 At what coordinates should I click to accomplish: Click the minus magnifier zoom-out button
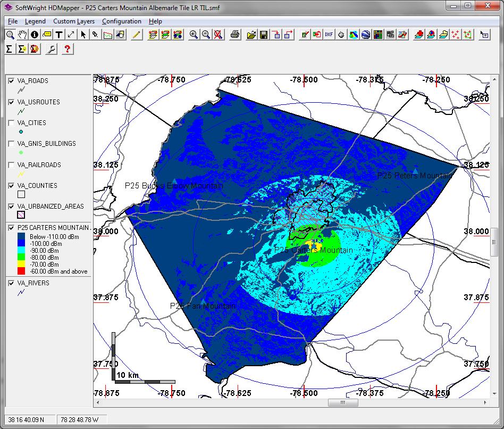click(x=206, y=35)
